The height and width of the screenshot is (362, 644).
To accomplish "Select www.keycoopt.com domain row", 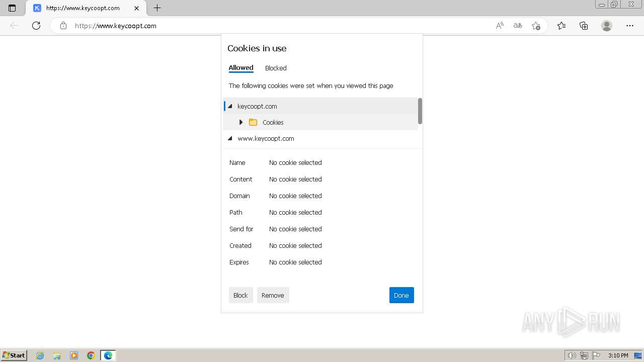I will pyautogui.click(x=320, y=138).
